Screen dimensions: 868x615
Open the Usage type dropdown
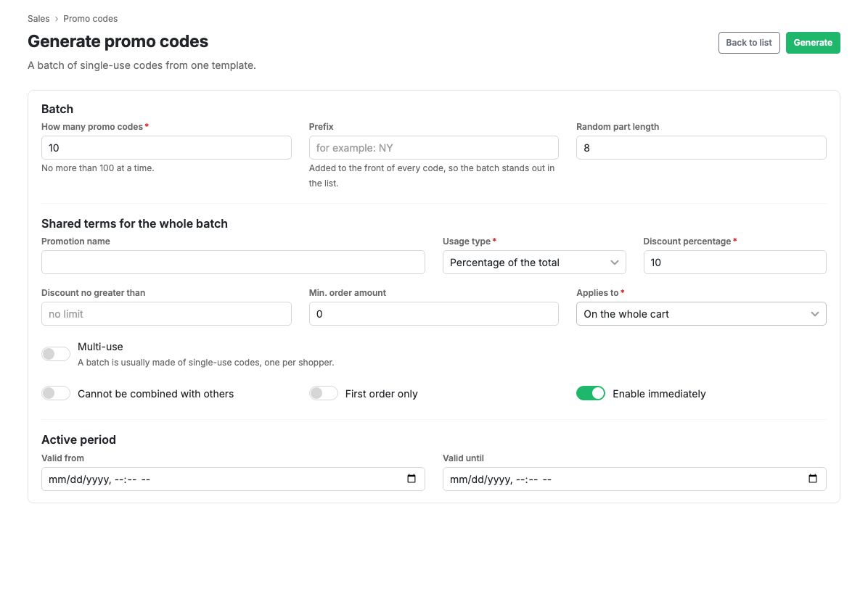(534, 262)
